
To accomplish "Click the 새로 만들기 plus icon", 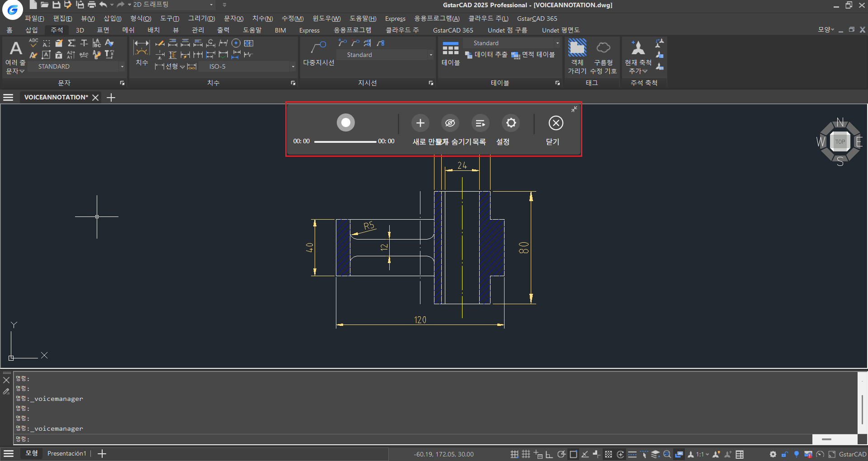I will click(420, 123).
